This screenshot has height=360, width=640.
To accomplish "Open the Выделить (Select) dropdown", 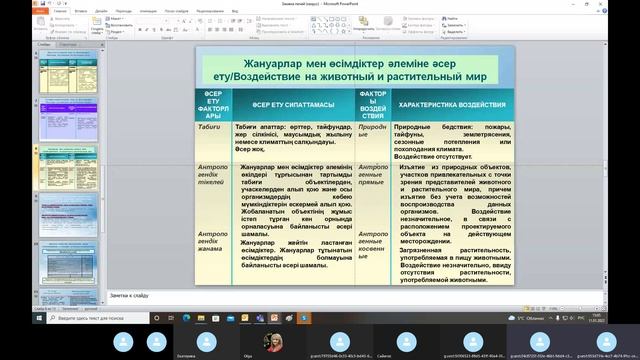I will pos(453,32).
